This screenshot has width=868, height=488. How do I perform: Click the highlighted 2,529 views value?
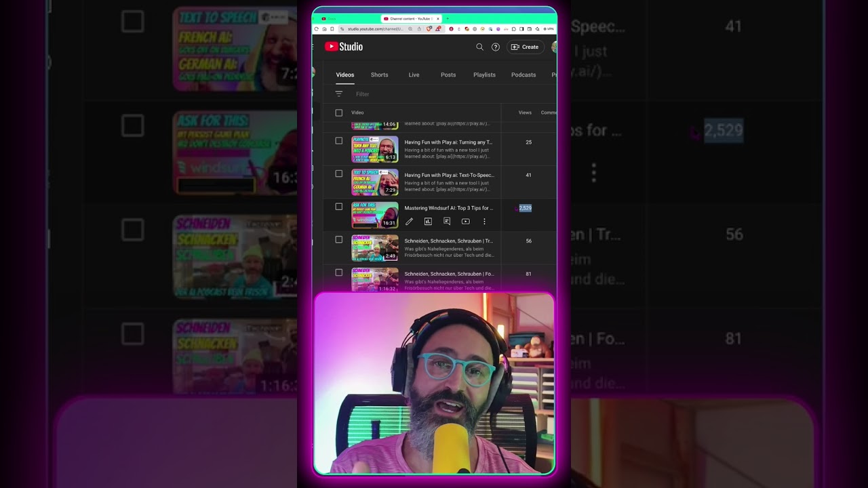point(526,208)
